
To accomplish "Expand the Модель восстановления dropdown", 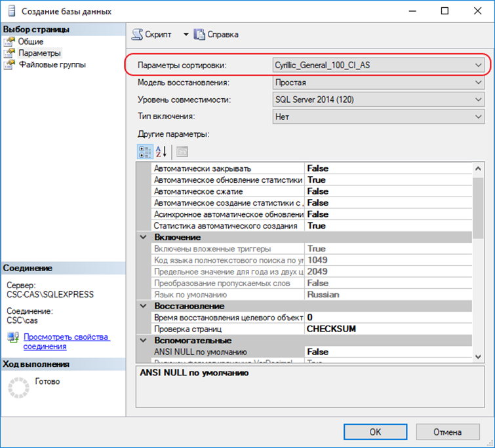I will (x=378, y=83).
